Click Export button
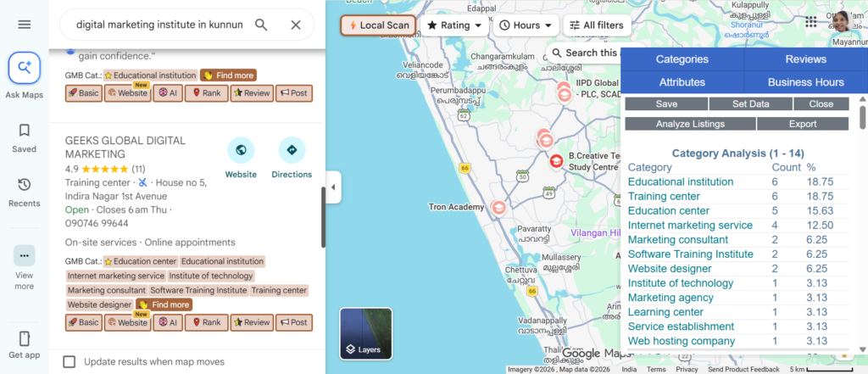Viewport: 868px width, 374px height. 803,124
